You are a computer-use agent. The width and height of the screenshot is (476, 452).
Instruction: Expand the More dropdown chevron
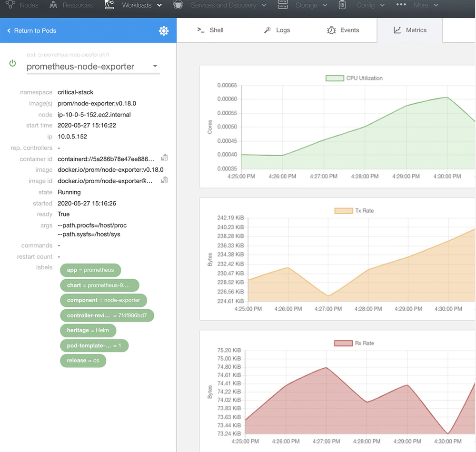[436, 5]
